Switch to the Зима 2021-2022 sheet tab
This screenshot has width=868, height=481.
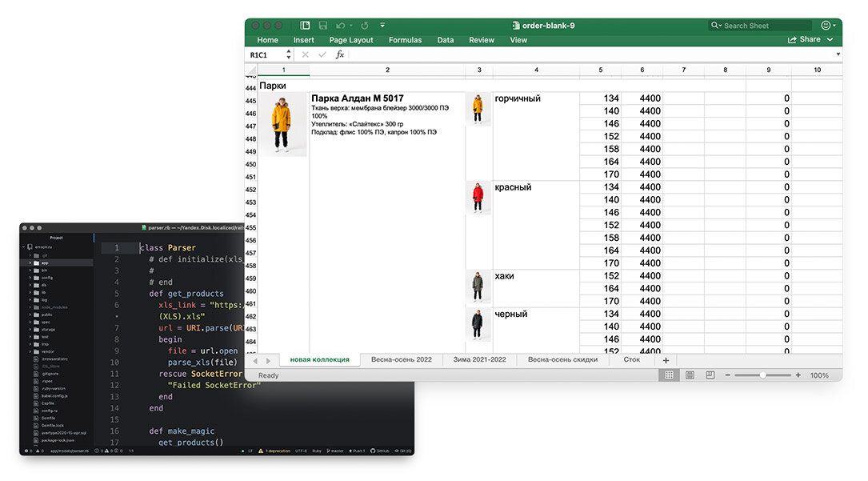click(x=479, y=360)
